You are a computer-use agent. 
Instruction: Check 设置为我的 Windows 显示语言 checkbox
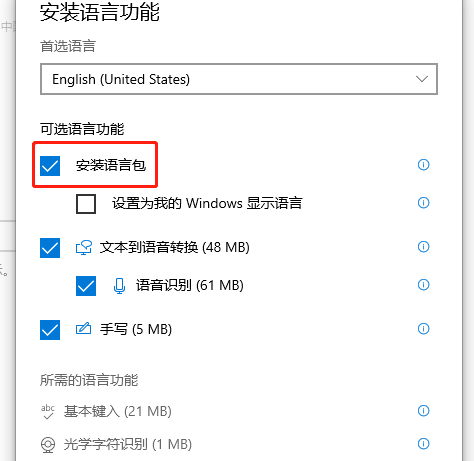coord(86,204)
